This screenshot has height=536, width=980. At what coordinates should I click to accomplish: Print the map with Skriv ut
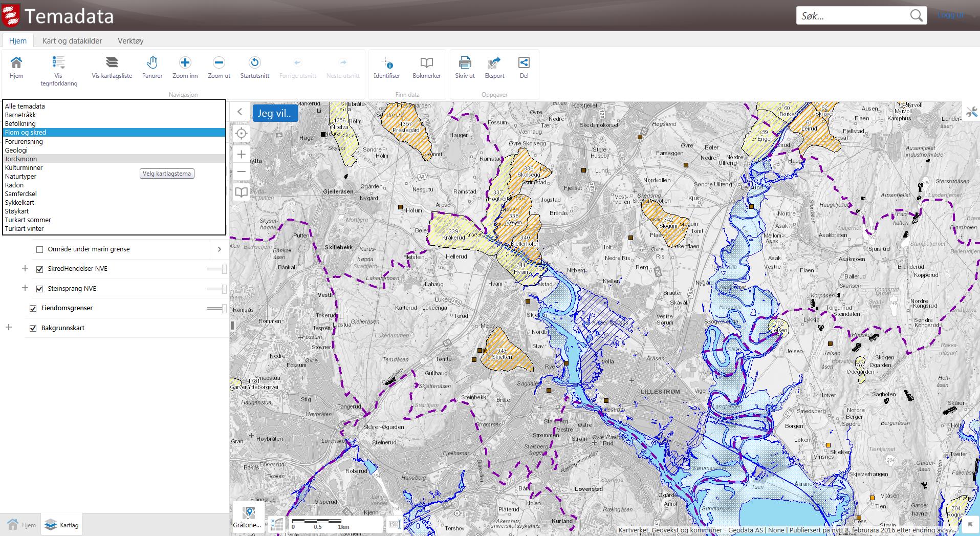click(465, 68)
